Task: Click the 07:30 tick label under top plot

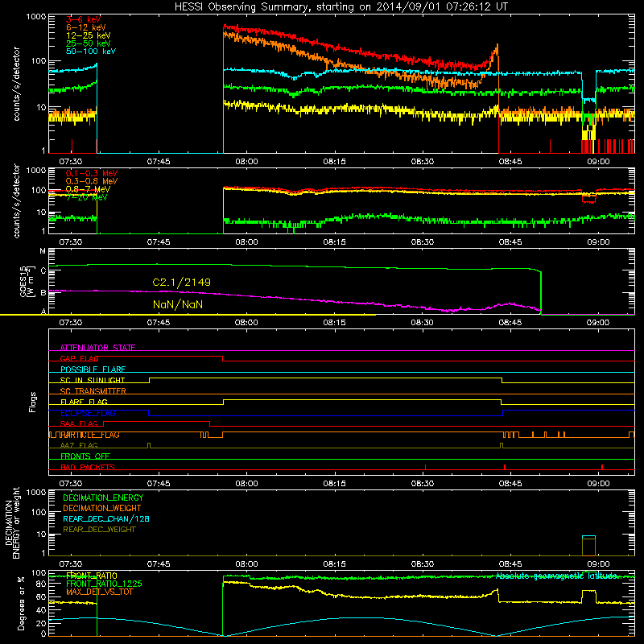Action: pyautogui.click(x=71, y=162)
